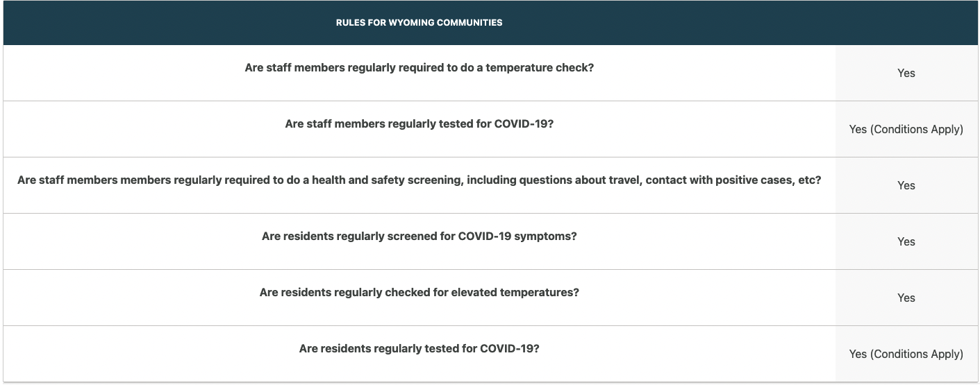
Task: Select the staff health and safety screening question
Action: [x=419, y=180]
